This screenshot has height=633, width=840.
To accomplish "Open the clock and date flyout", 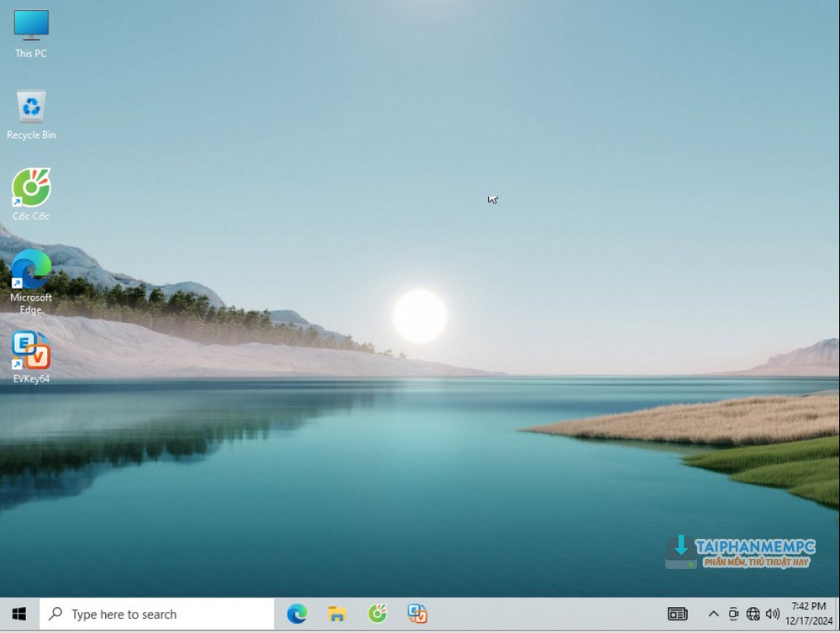I will click(x=808, y=615).
